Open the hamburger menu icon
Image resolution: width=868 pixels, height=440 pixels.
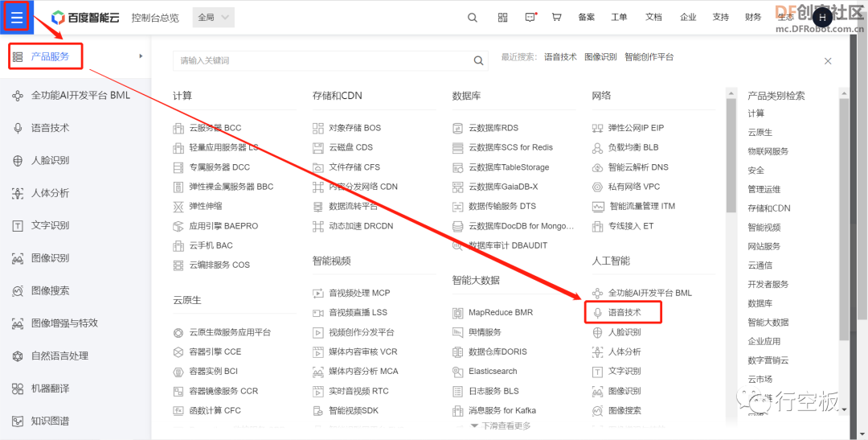pyautogui.click(x=17, y=17)
